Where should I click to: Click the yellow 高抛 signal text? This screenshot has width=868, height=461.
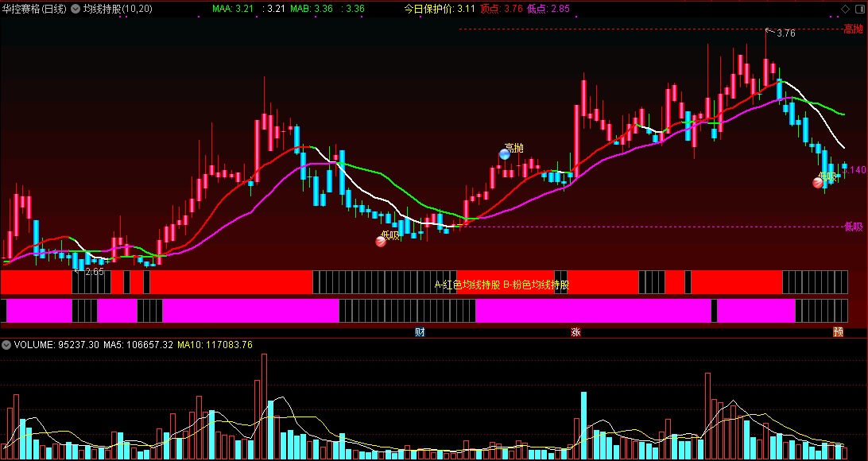point(513,149)
